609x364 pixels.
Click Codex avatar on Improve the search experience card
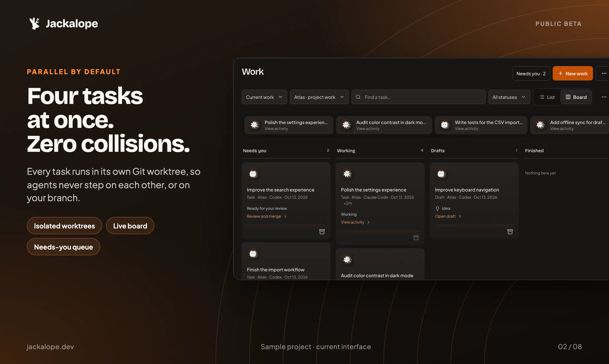[253, 174]
